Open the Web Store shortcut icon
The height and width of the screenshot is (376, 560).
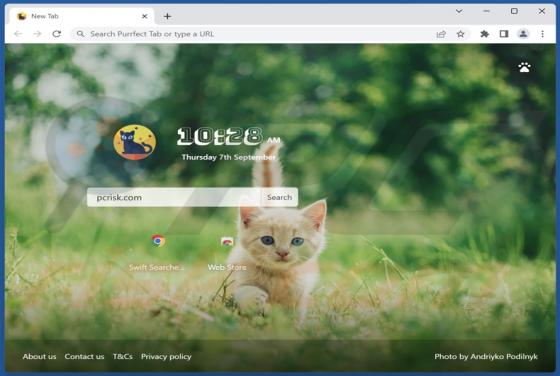click(227, 242)
